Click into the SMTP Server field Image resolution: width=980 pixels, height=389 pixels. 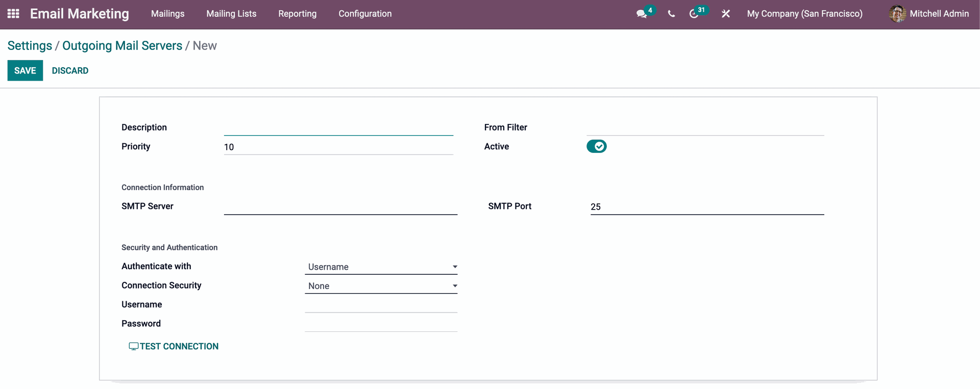340,207
